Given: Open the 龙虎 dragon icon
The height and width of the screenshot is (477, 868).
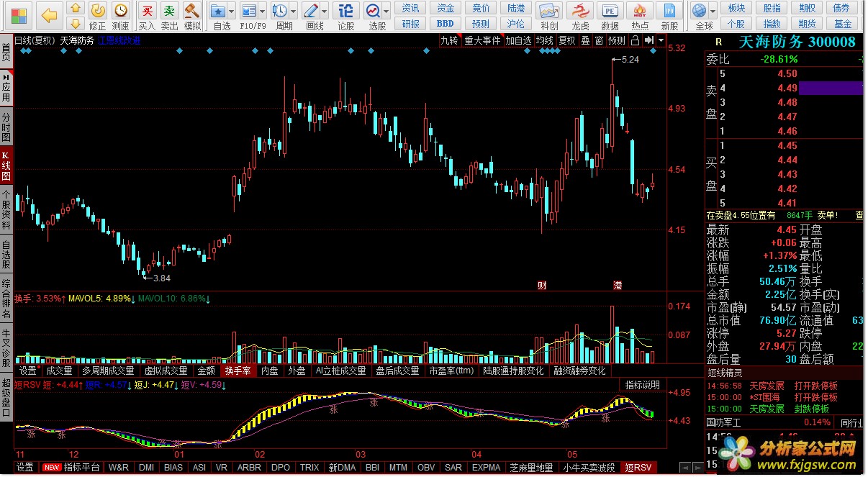Looking at the screenshot, I should (580, 11).
